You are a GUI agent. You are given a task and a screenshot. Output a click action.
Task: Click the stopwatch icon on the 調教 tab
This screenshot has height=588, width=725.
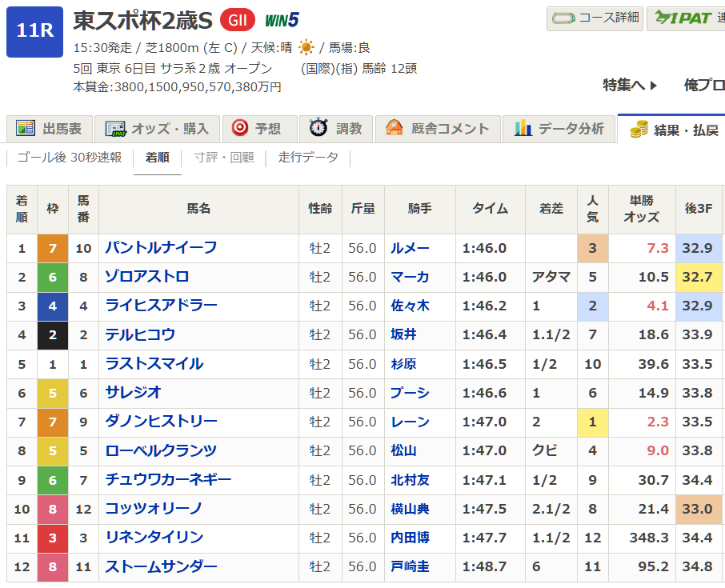[317, 128]
